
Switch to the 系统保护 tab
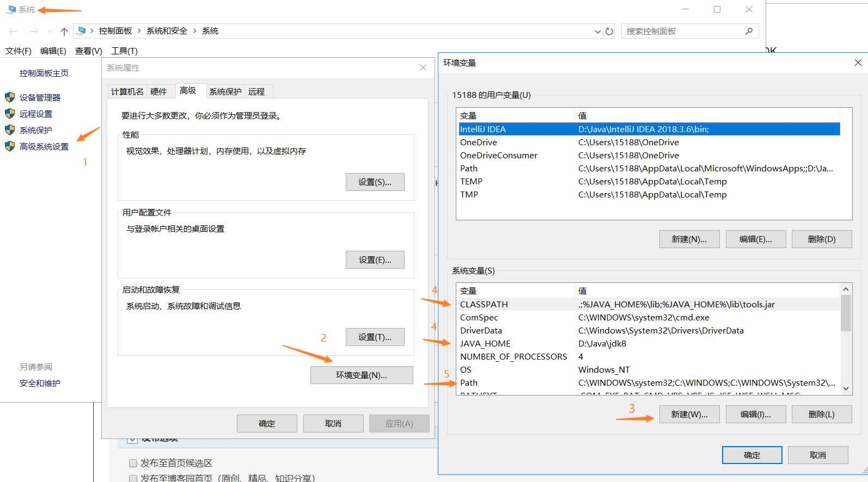pyautogui.click(x=225, y=91)
